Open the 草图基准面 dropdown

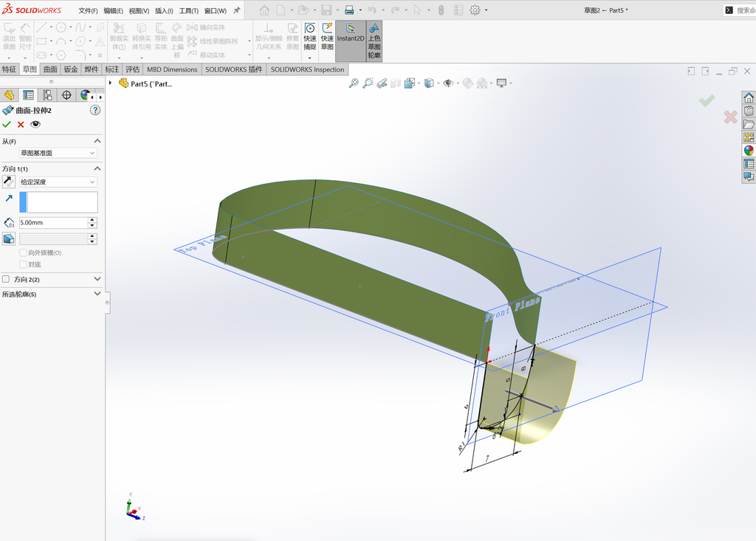58,153
